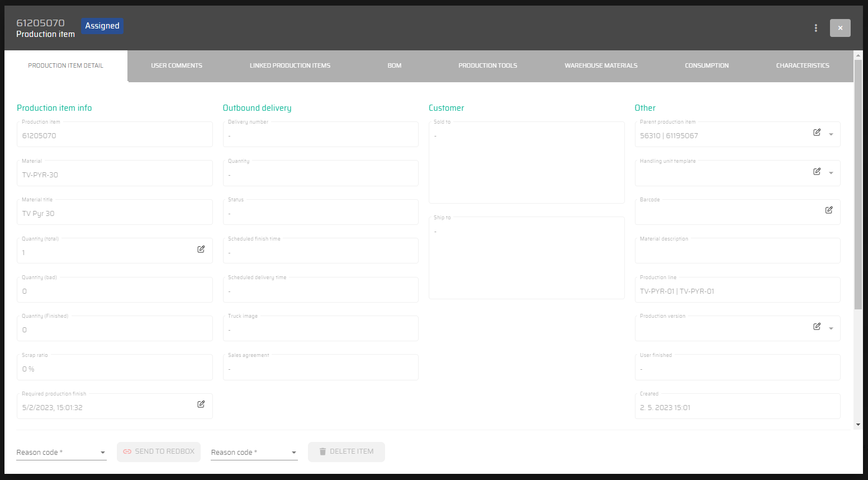
Task: Switch to the User Comments tab
Action: [177, 66]
